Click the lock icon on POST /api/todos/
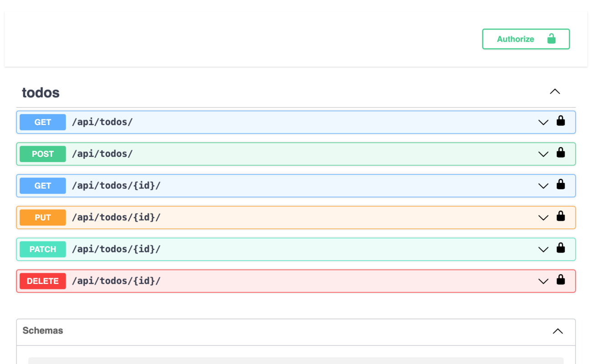The height and width of the screenshot is (364, 592). tap(561, 153)
